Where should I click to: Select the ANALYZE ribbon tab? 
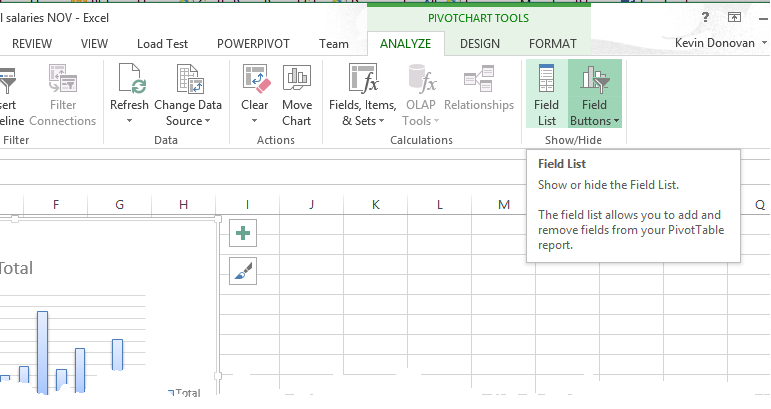406,44
